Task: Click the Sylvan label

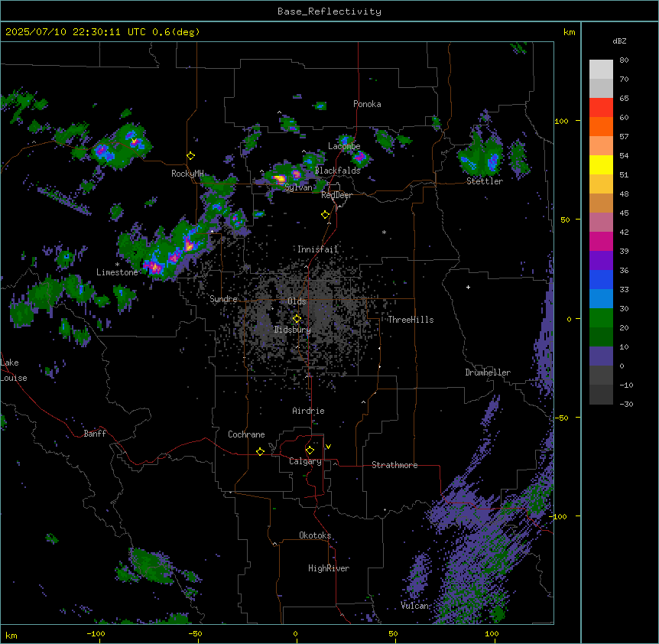Action: tap(298, 187)
